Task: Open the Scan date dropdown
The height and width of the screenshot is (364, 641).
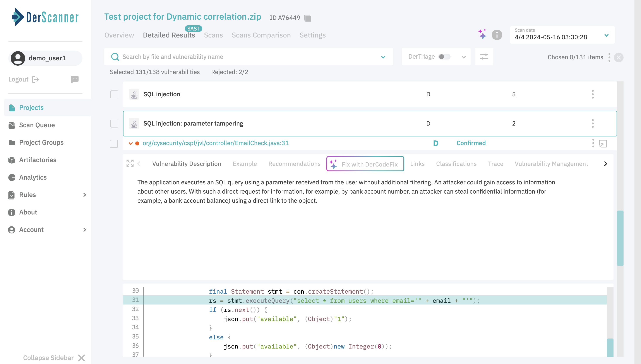Action: [x=562, y=35]
